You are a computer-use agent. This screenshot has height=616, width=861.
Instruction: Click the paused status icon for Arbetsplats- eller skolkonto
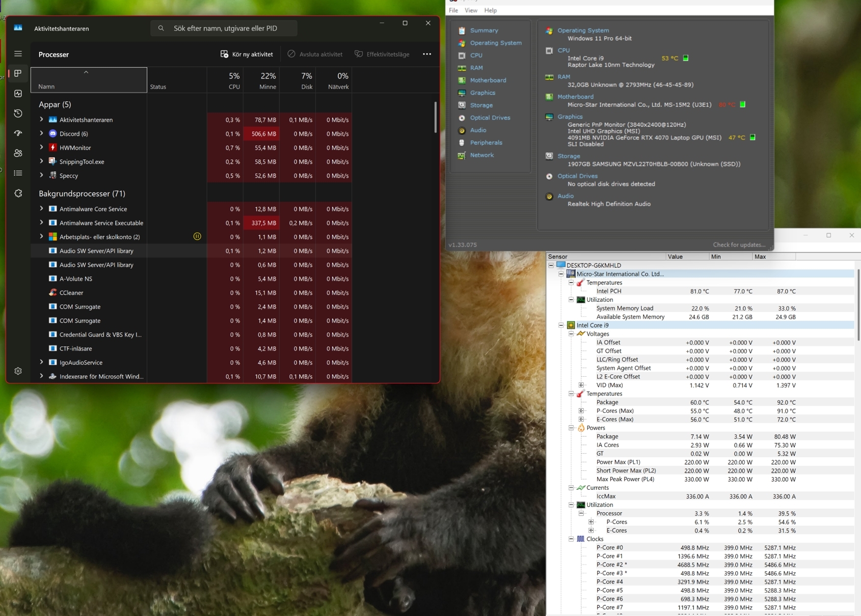[x=197, y=236]
